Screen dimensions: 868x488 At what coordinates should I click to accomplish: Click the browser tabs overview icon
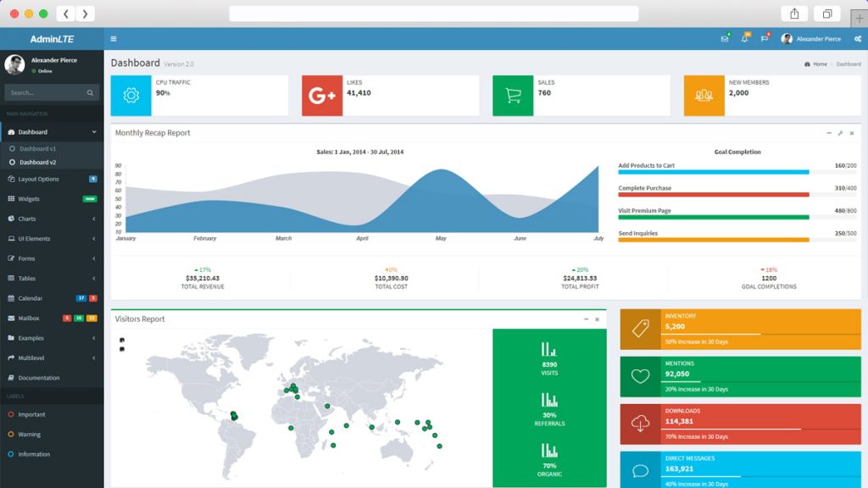click(x=827, y=14)
